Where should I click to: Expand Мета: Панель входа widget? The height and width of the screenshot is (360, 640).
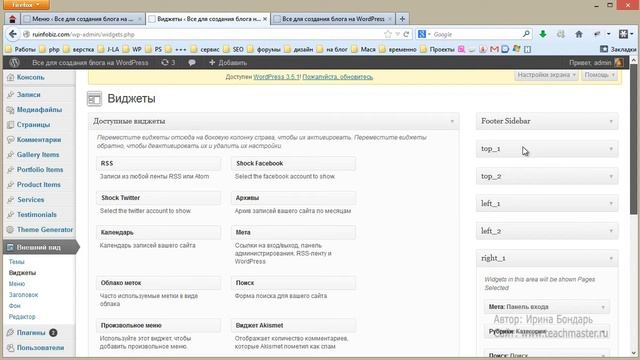pos(547,307)
